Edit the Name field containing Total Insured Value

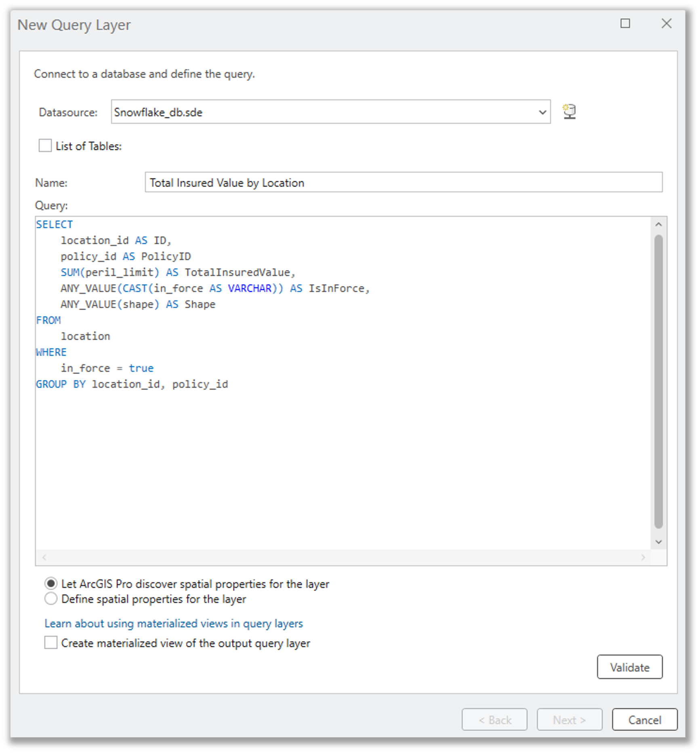tap(404, 182)
